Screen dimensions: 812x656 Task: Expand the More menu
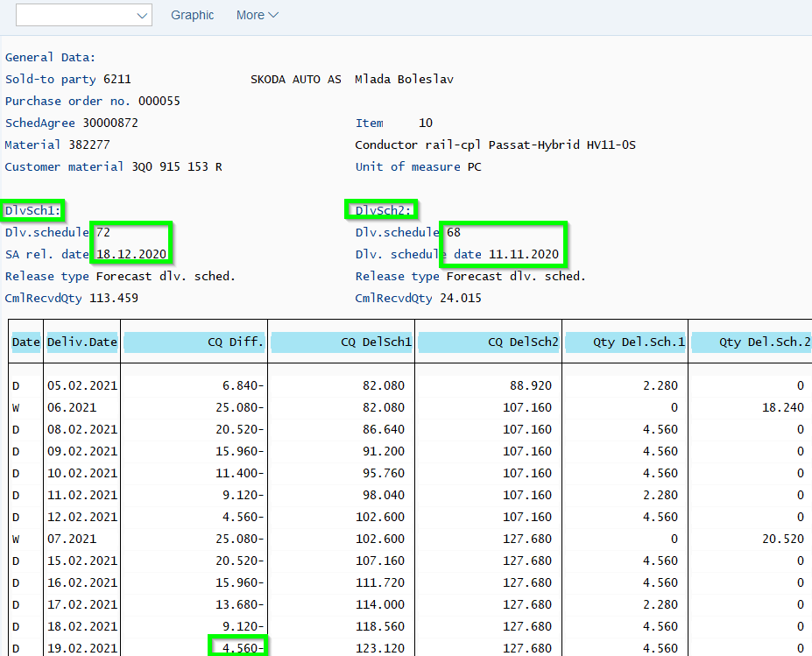(257, 15)
